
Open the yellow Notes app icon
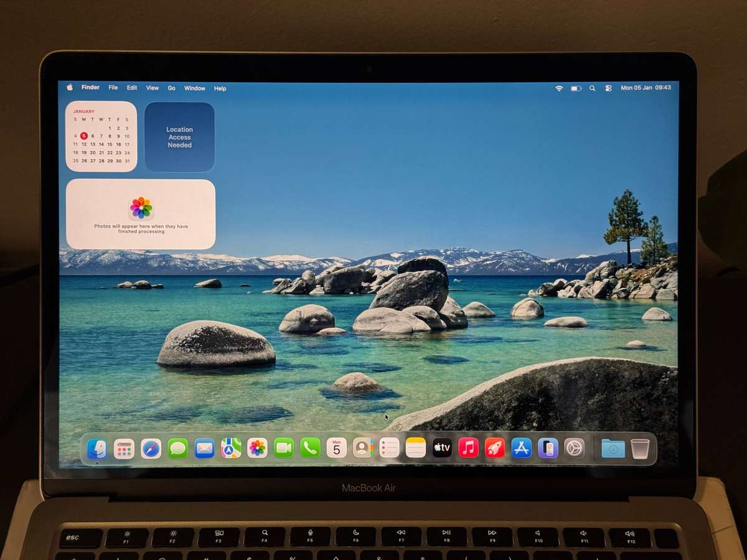click(416, 448)
